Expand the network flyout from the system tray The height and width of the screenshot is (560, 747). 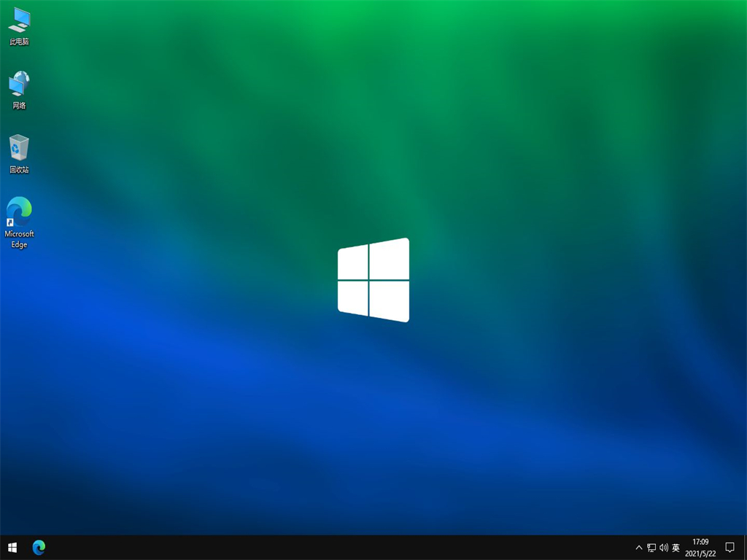click(651, 548)
